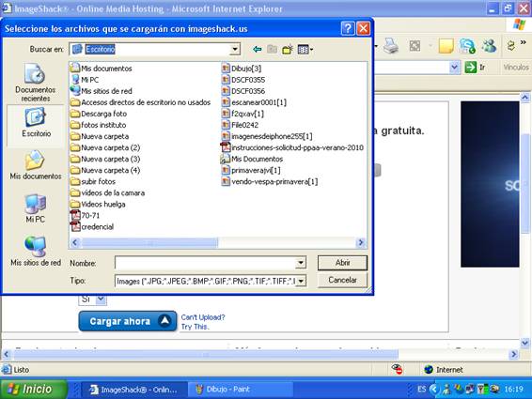Image resolution: width=532 pixels, height=399 pixels.
Task: Go back to last folder visited arrow
Action: [258, 50]
